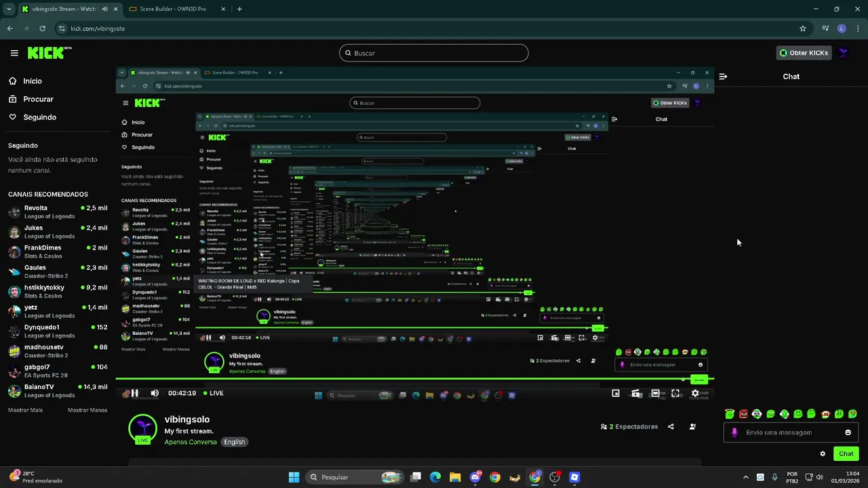Show hidden system tray icons
Image resolution: width=868 pixels, height=488 pixels.
pyautogui.click(x=746, y=477)
